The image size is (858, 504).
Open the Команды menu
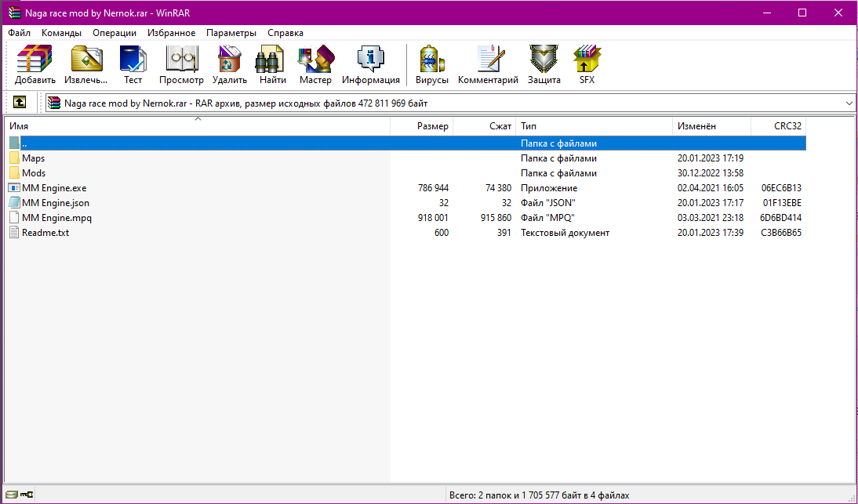coord(61,33)
